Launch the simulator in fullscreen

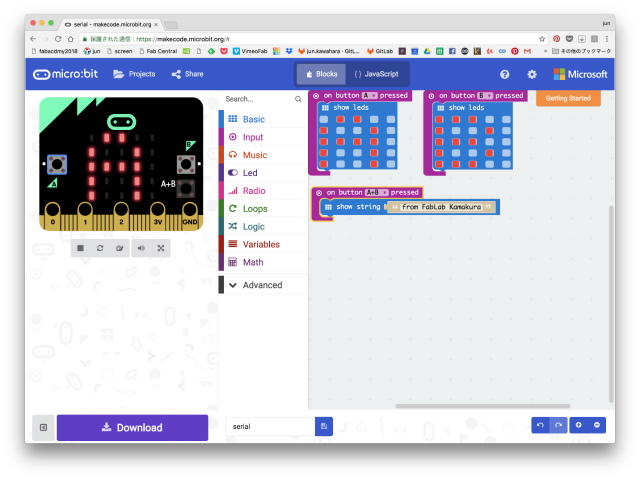coord(161,248)
